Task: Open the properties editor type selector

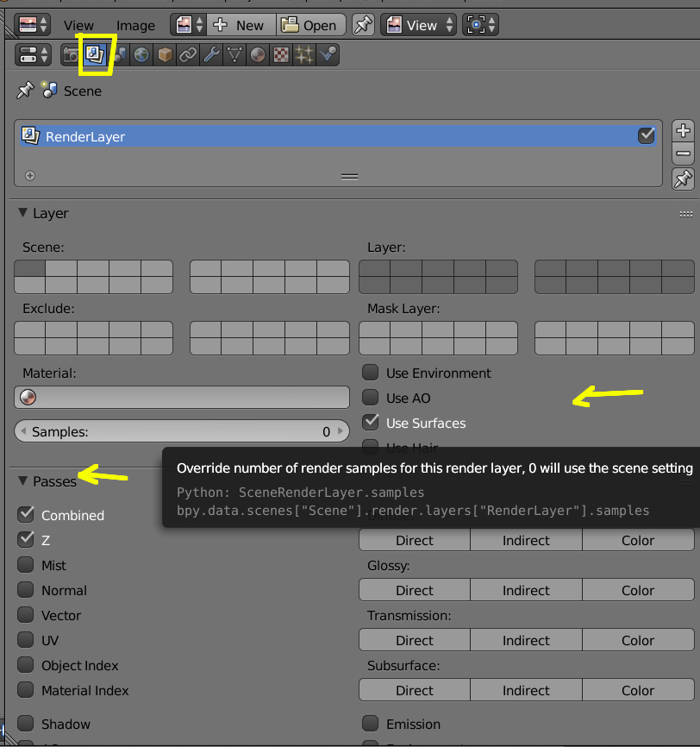Action: [x=33, y=55]
